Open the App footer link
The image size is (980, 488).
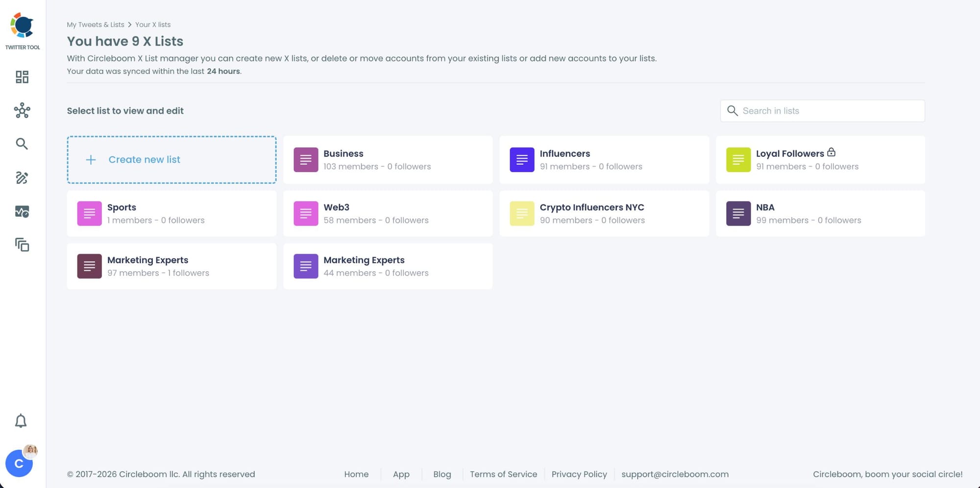click(x=401, y=474)
